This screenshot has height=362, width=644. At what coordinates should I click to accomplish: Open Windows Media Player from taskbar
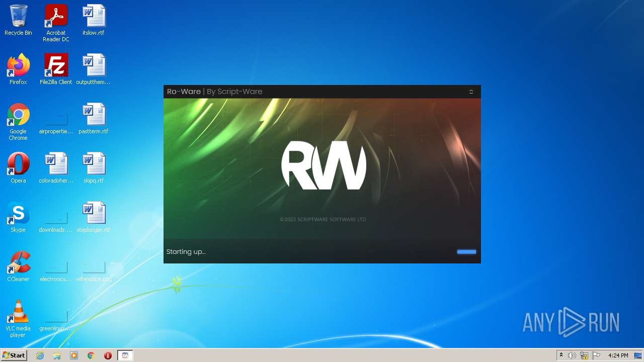[x=74, y=355]
